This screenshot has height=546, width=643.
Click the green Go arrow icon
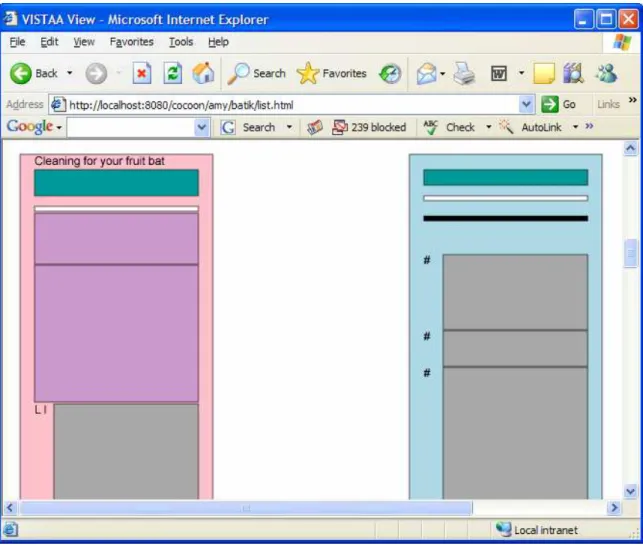[x=550, y=104]
